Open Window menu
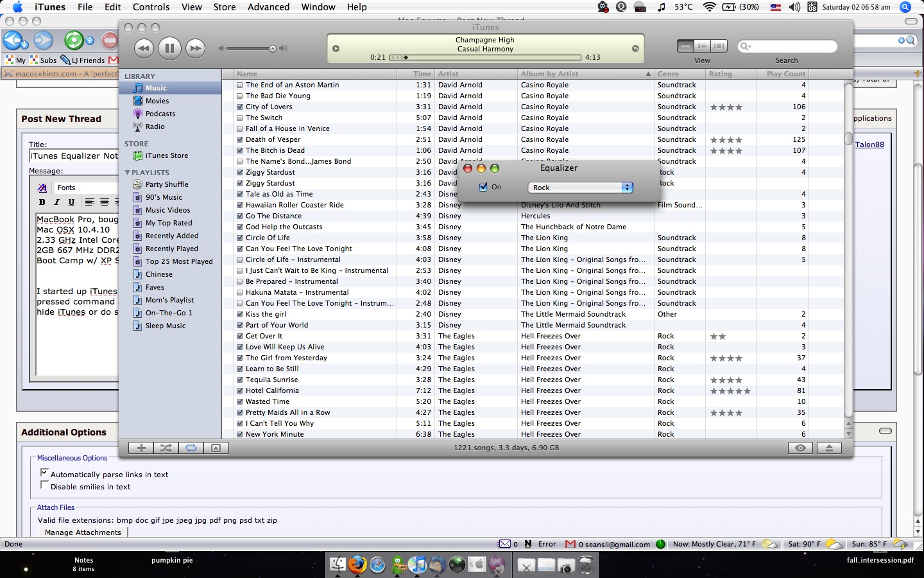Viewport: 924px width, 578px height. 318,7
